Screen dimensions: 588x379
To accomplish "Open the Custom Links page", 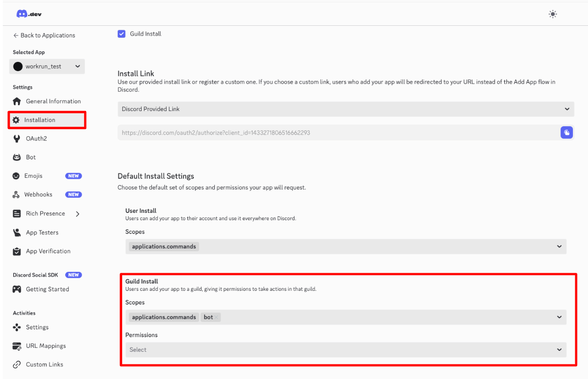I will 44,364.
